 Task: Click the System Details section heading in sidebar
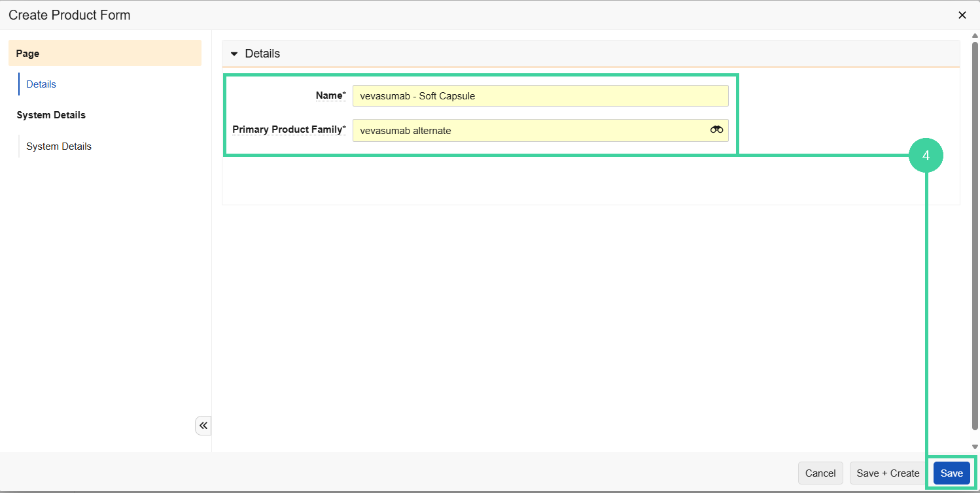51,114
